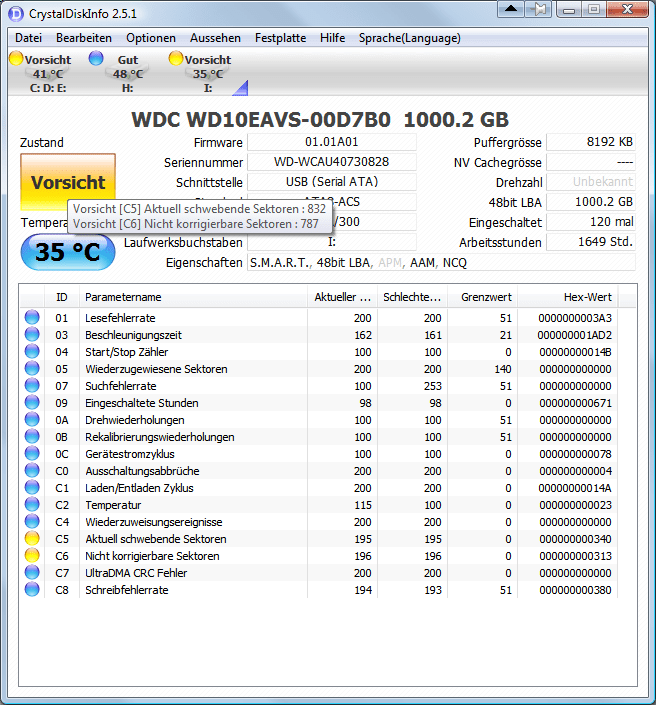Click the up-arrow button in title bar
This screenshot has height=705, width=656.
coord(510,9)
